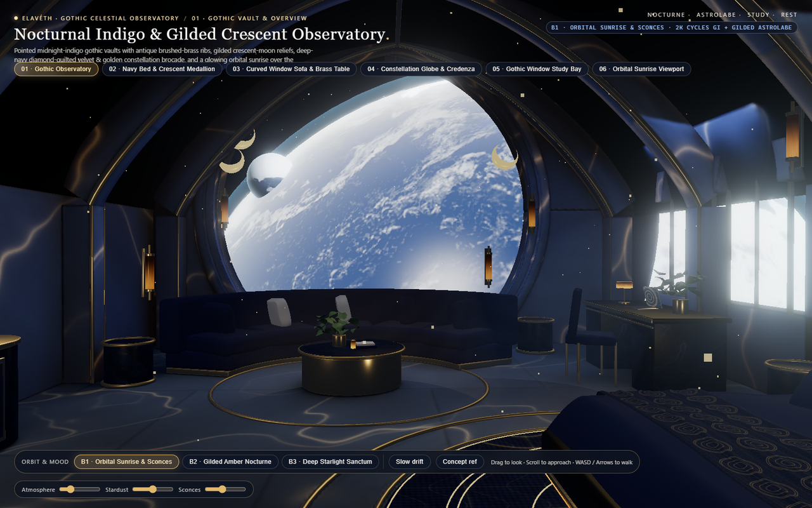
Task: Choose B1 · Orbital Sunrise & Sconces mood
Action: (126, 462)
